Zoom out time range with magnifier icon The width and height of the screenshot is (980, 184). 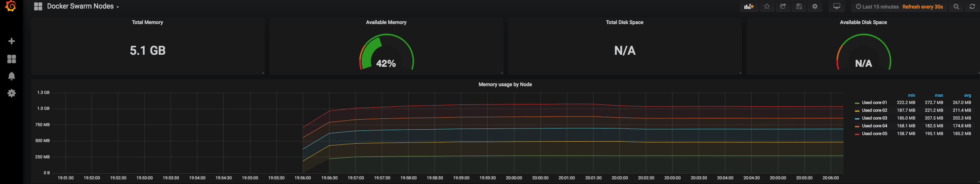point(956,7)
